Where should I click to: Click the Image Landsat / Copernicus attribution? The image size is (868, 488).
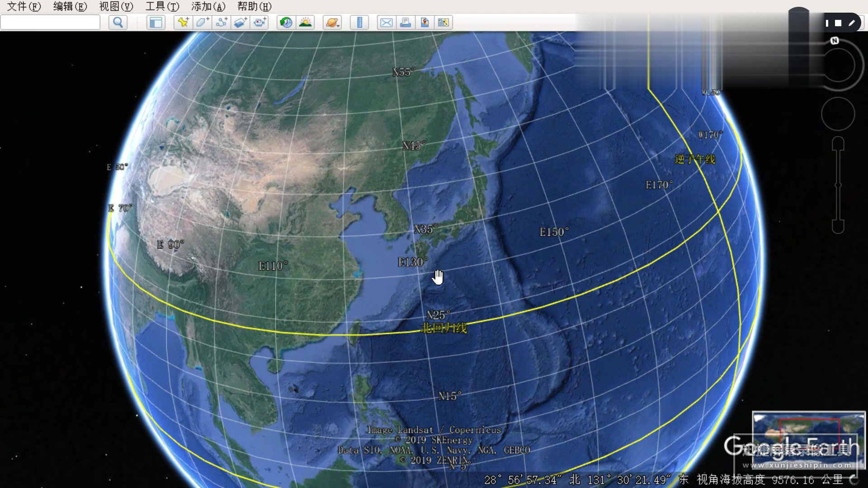(x=434, y=430)
